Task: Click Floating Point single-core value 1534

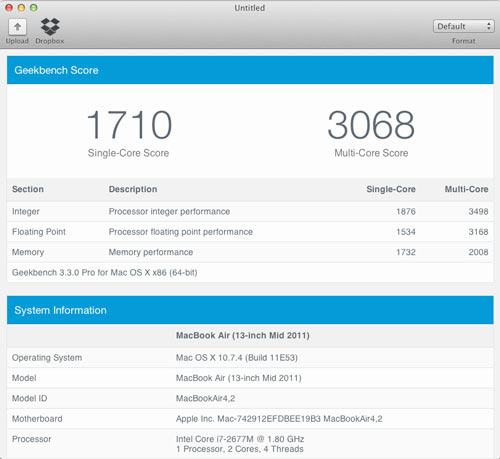Action: pos(406,232)
